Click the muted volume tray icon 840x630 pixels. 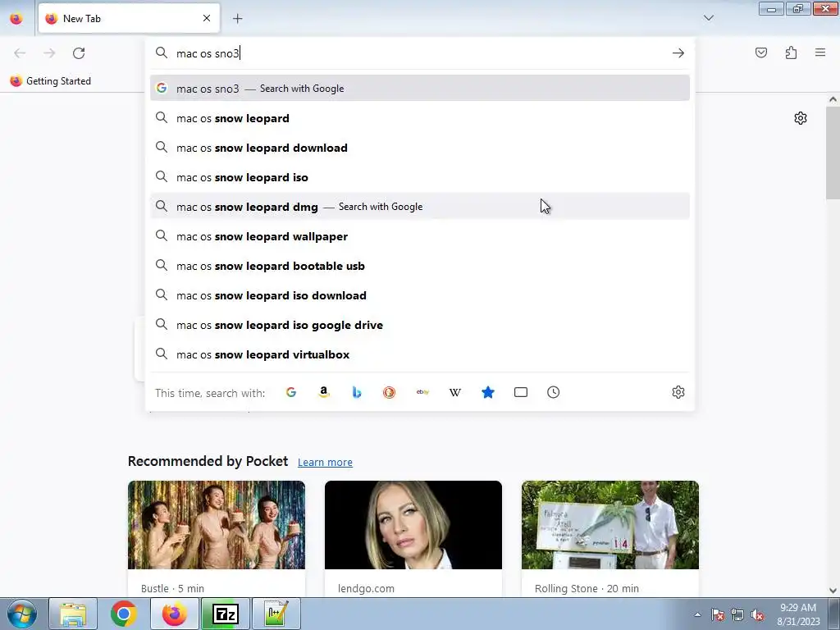pyautogui.click(x=757, y=615)
